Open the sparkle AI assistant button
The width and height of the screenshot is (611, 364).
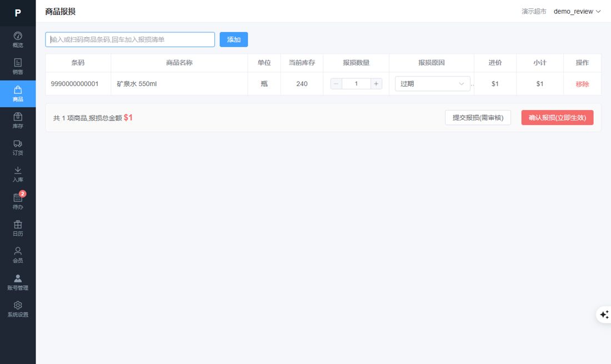tap(604, 315)
